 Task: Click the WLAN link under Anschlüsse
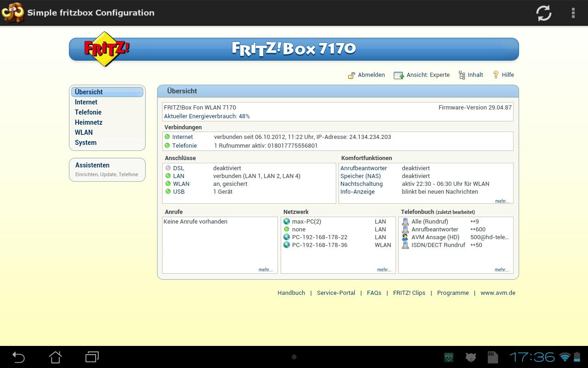coord(181,184)
